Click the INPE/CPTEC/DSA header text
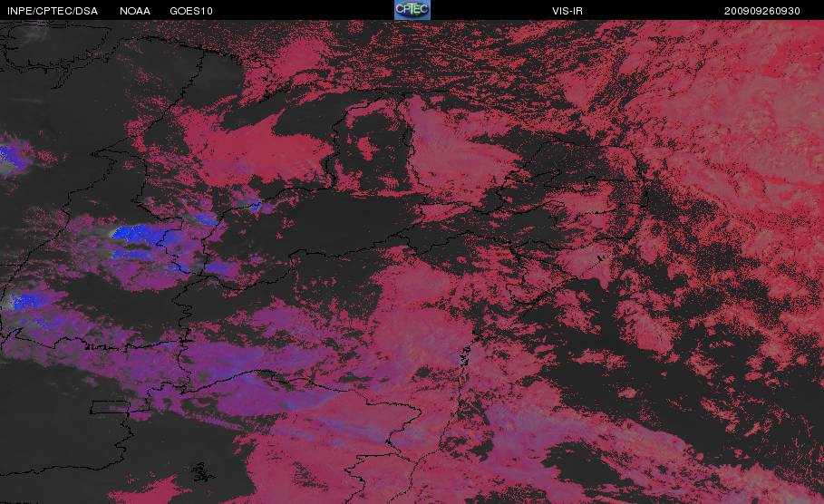The image size is (824, 504). point(52,11)
